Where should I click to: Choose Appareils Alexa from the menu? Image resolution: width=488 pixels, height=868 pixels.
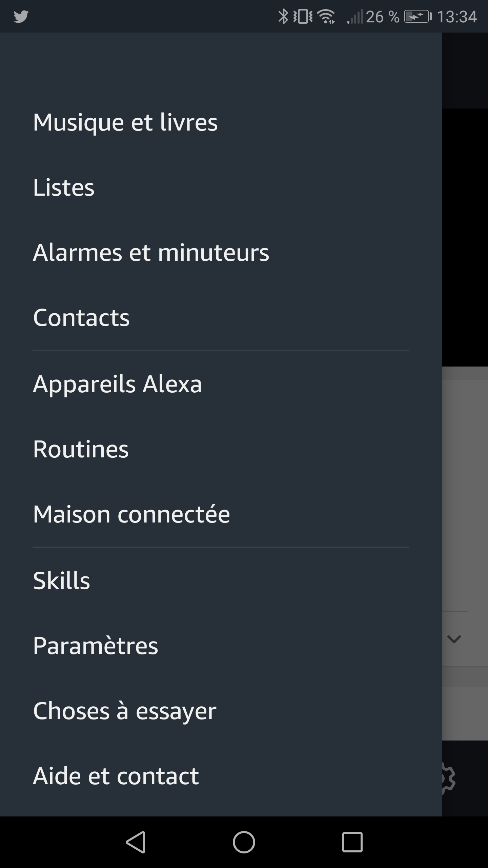click(117, 384)
